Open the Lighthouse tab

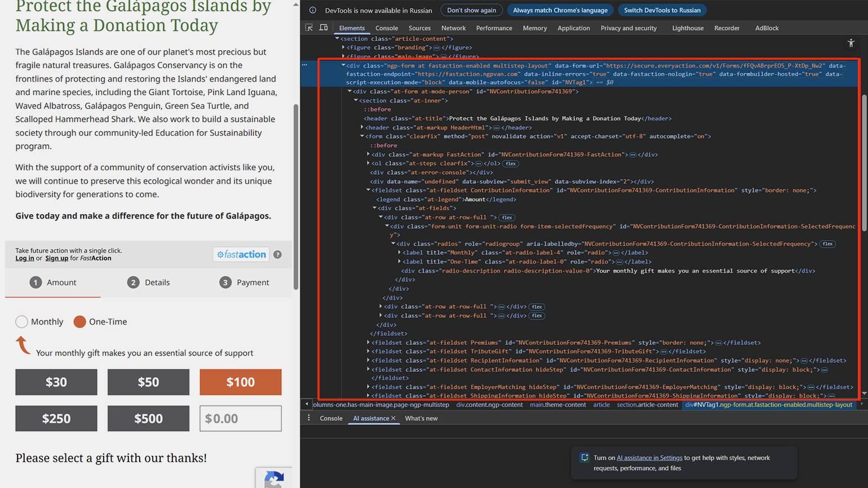coord(687,28)
